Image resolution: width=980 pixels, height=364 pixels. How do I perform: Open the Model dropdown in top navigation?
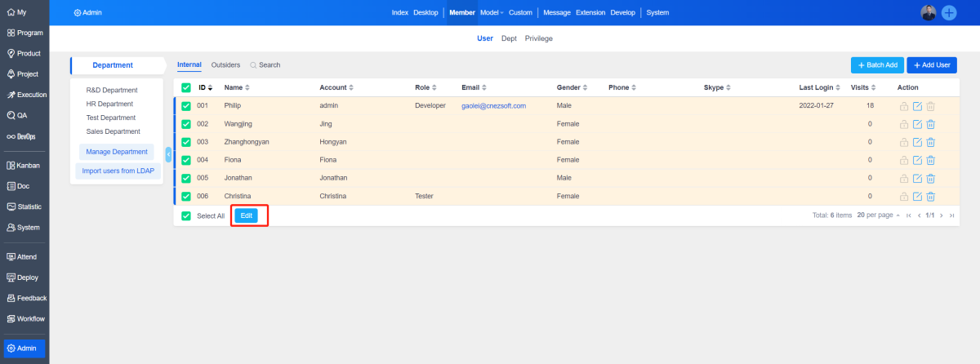[x=492, y=12]
